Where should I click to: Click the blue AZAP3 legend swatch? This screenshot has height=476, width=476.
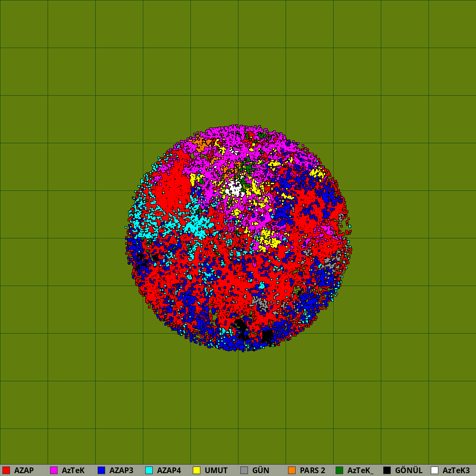click(x=101, y=470)
